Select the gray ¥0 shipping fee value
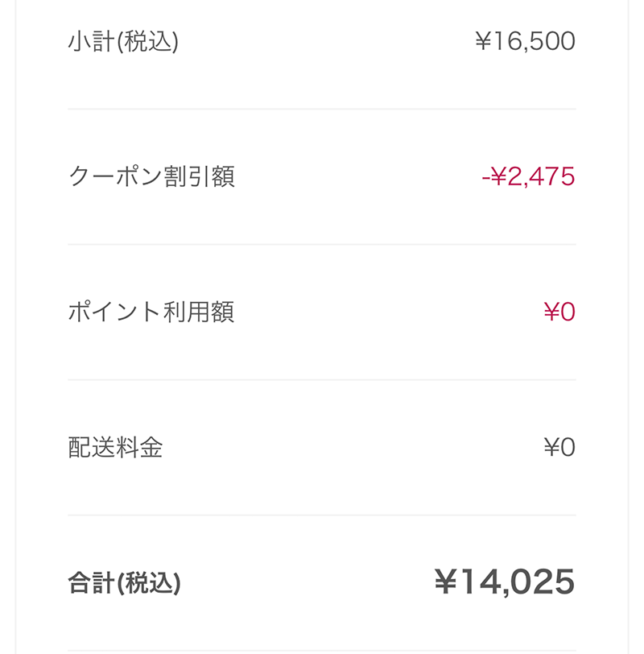Image resolution: width=644 pixels, height=654 pixels. [559, 447]
